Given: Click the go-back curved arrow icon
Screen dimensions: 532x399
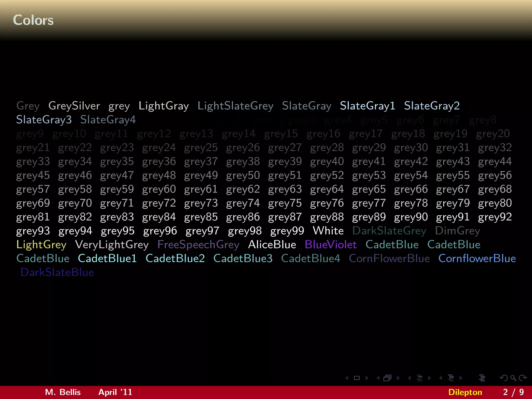Looking at the screenshot, I should coord(504,378).
